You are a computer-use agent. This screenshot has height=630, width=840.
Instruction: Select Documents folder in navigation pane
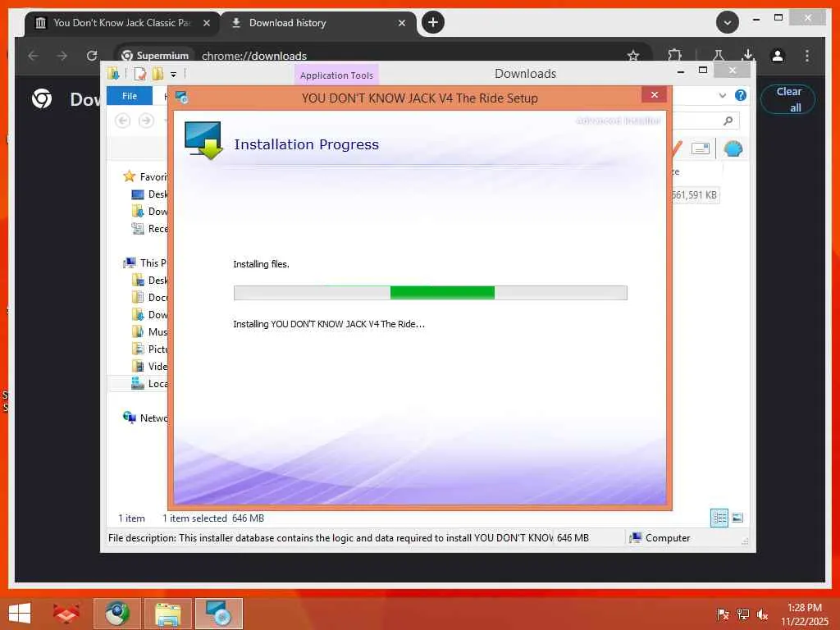click(x=149, y=297)
